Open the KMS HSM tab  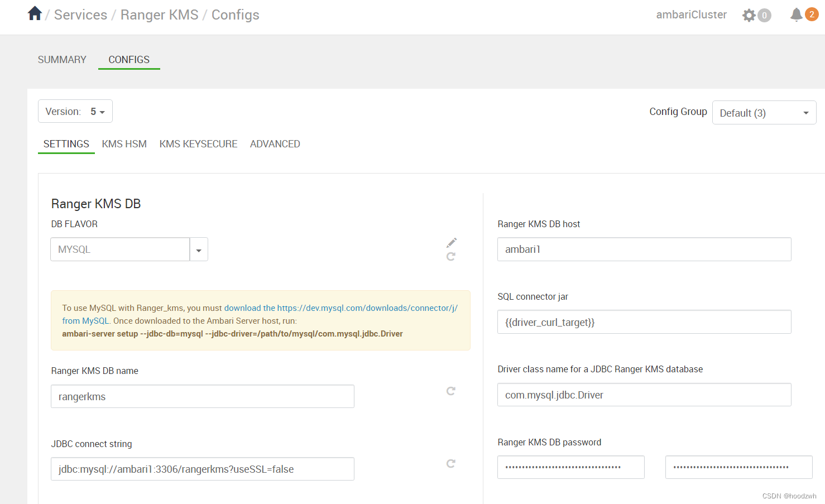point(124,144)
